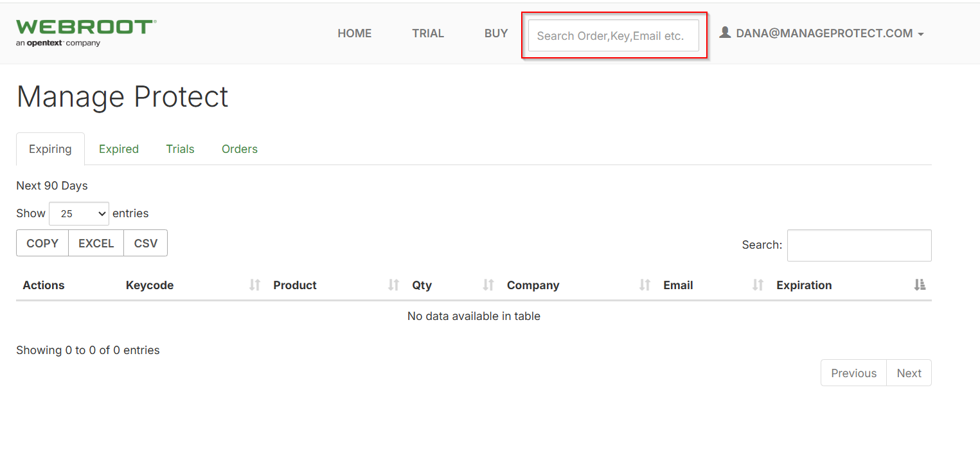The height and width of the screenshot is (462, 980).
Task: Sort by Product column arrows
Action: (x=393, y=285)
